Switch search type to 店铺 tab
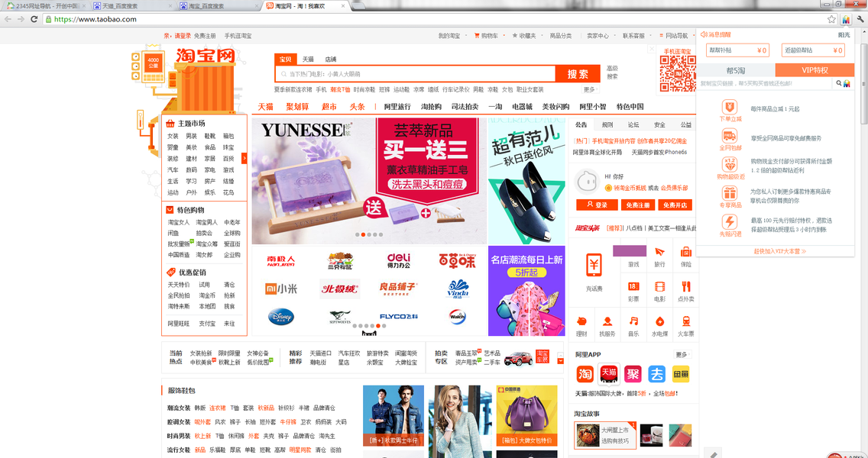Image resolution: width=868 pixels, height=458 pixels. 331,60
